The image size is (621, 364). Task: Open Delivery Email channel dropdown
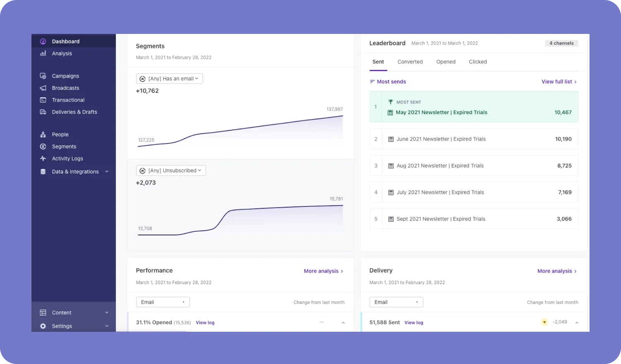point(396,302)
